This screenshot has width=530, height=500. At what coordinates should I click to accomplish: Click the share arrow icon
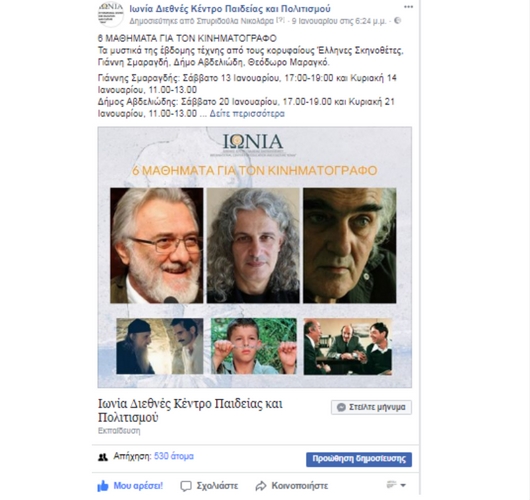(261, 486)
